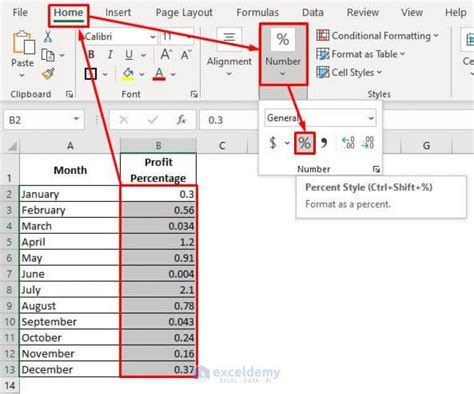Click the Select All corner triangle
The image size is (474, 394).
13,146
